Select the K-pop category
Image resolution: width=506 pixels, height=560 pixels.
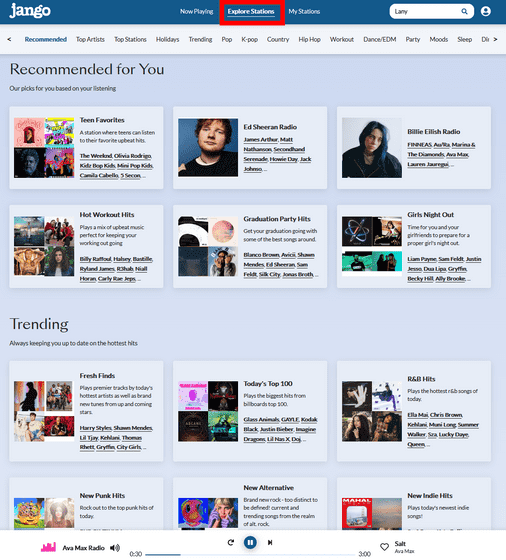[250, 39]
